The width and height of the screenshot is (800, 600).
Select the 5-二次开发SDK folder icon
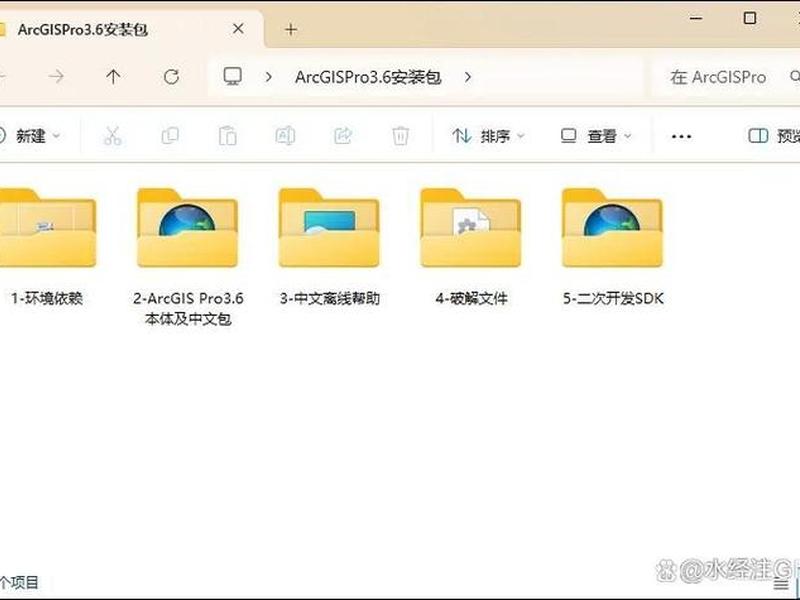[x=612, y=228]
